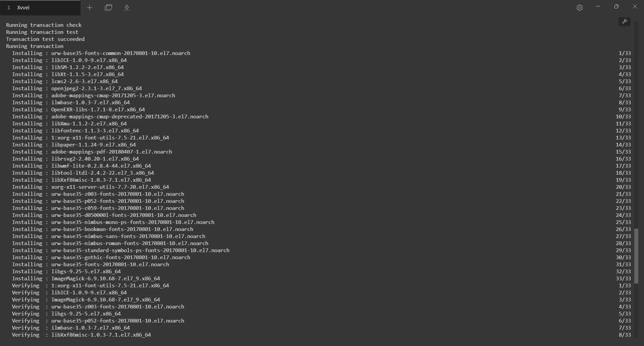Viewport: 644px width, 346px height.
Task: Click the Installing OpenEXR-libs-1.7.1-8 package line
Action: pos(78,109)
